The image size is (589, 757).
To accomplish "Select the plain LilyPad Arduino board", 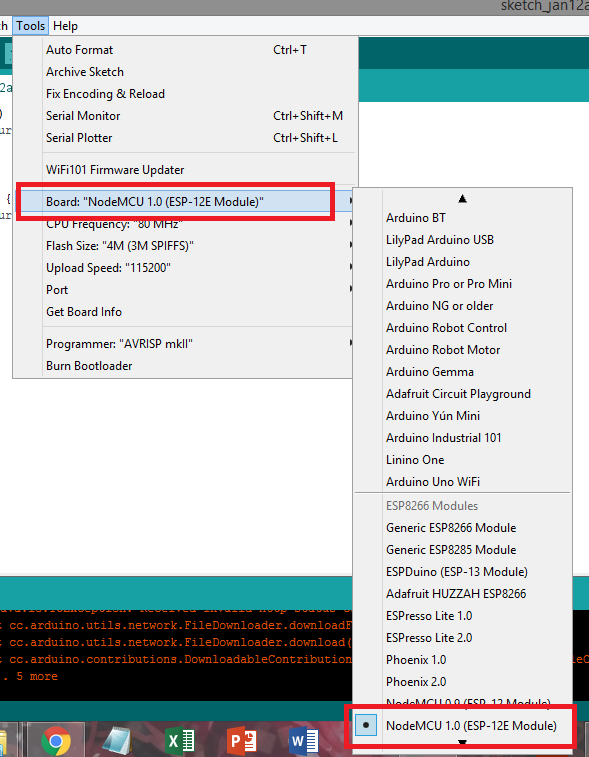I will click(463, 262).
